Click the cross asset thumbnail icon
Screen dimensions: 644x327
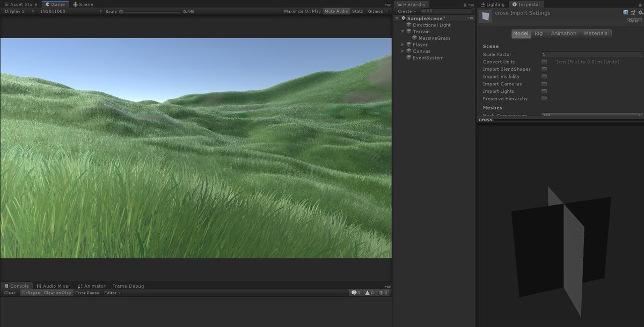click(x=485, y=17)
